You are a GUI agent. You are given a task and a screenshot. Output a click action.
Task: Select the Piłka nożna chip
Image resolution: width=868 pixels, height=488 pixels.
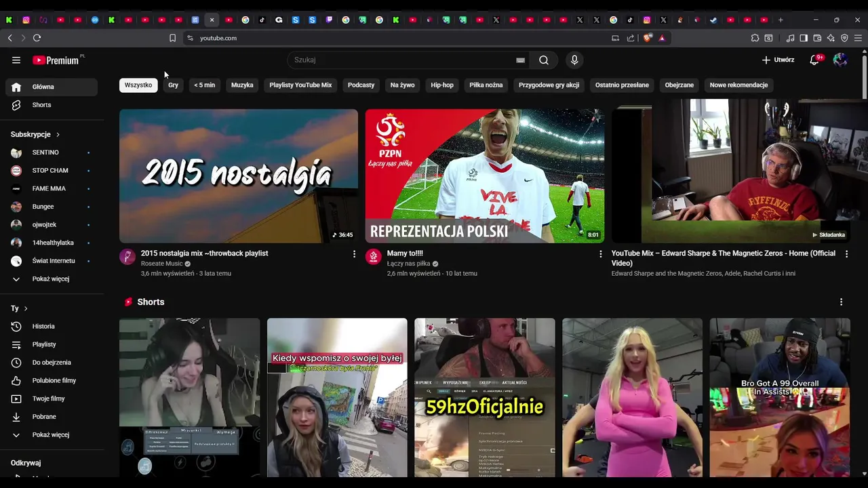486,85
